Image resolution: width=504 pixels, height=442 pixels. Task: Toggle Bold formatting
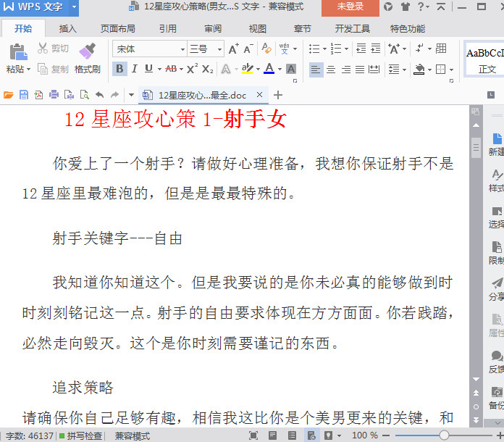click(119, 69)
